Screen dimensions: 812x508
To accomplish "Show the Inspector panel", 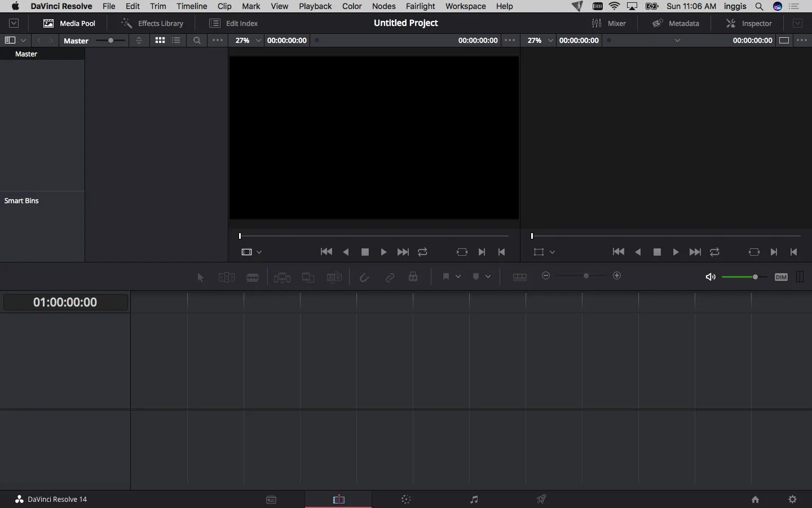I will point(749,23).
